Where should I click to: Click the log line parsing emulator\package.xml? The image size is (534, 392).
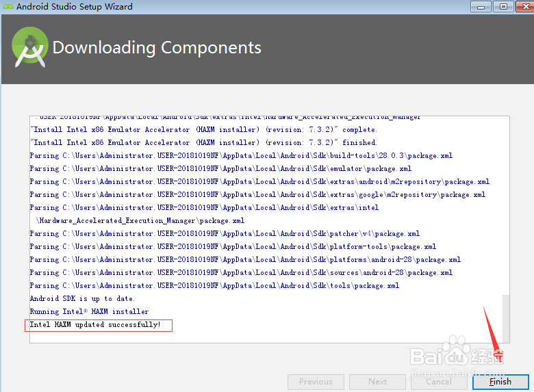point(220,169)
